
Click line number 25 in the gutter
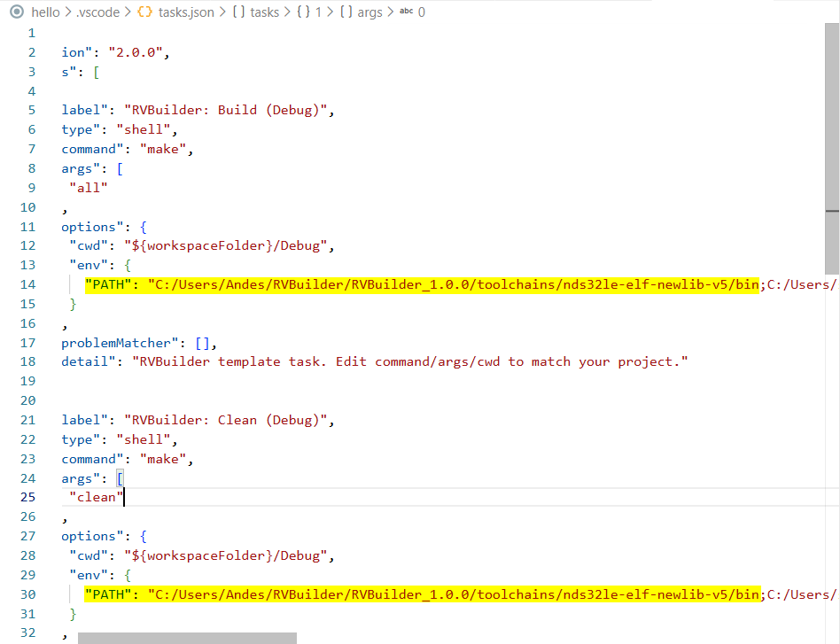[x=28, y=497]
